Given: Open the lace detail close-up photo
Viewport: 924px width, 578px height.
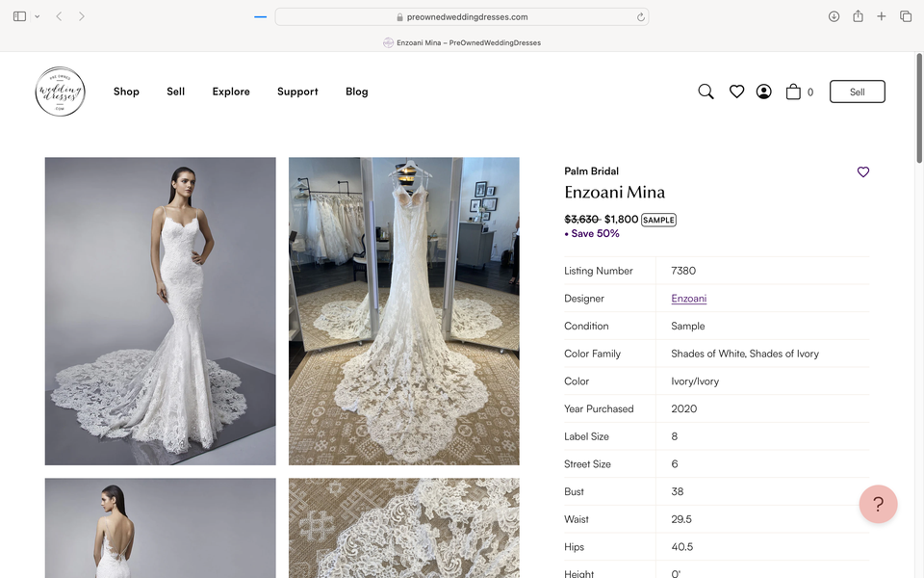Looking at the screenshot, I should click(403, 528).
